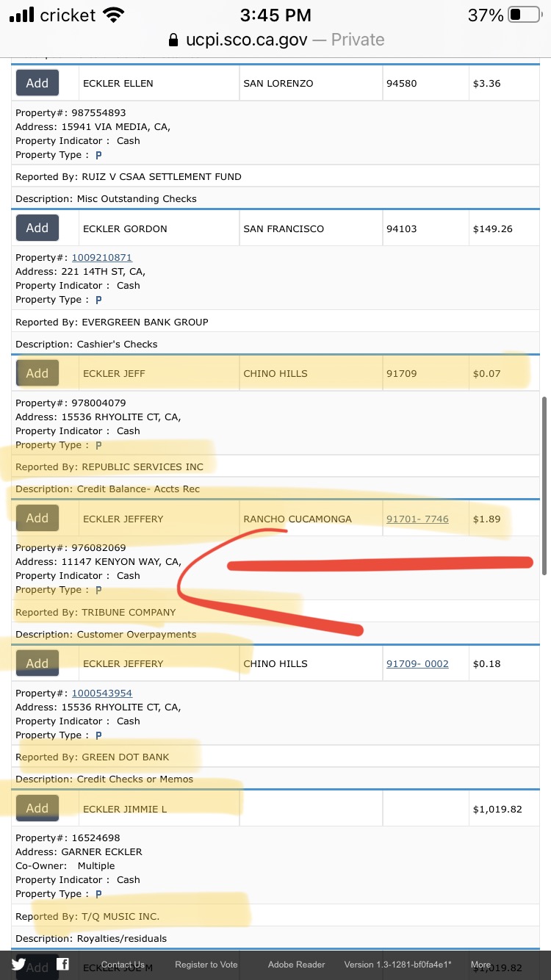Tap the $3.36 amount

click(487, 84)
